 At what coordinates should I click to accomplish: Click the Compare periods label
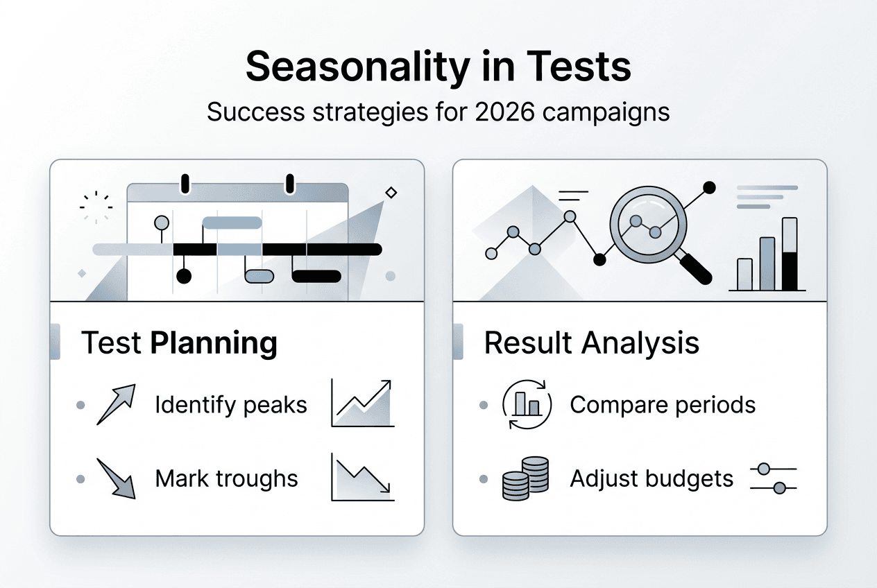[x=662, y=405]
